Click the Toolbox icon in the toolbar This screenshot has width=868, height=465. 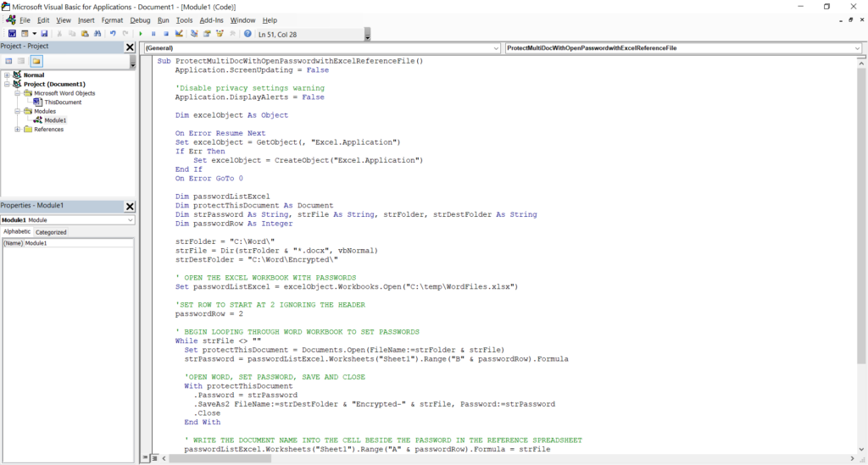pyautogui.click(x=232, y=34)
